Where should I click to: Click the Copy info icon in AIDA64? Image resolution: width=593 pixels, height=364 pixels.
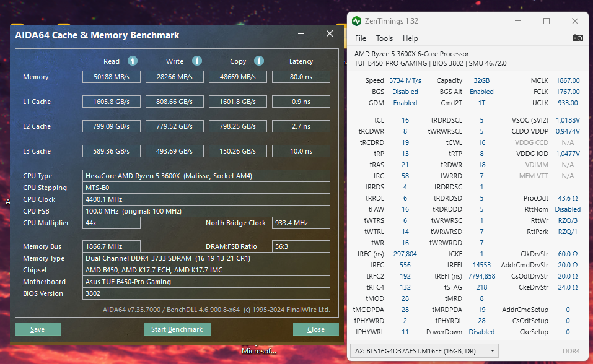(258, 61)
